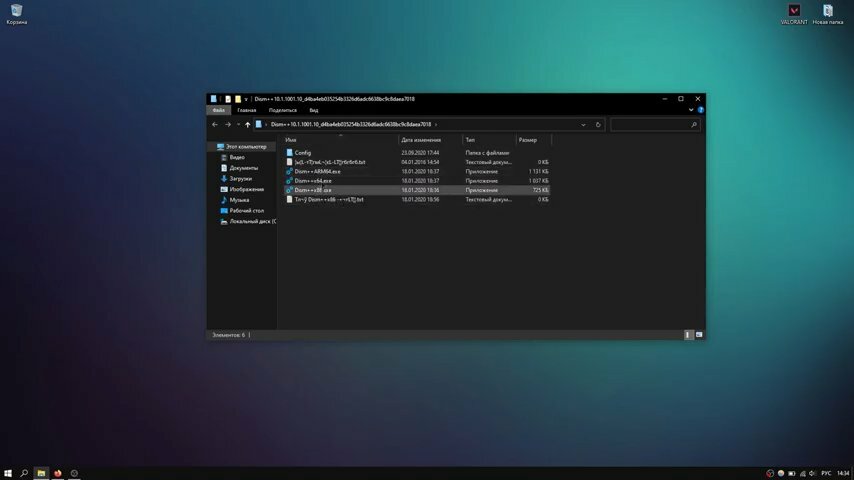The image size is (854, 480).
Task: Open the network icon in system tray
Action: [802, 473]
